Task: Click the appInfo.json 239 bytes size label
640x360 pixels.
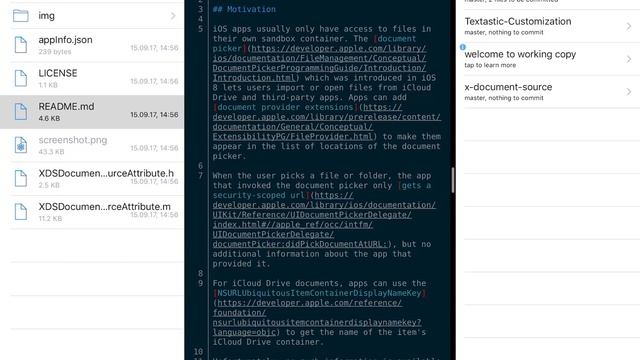Action: point(55,52)
